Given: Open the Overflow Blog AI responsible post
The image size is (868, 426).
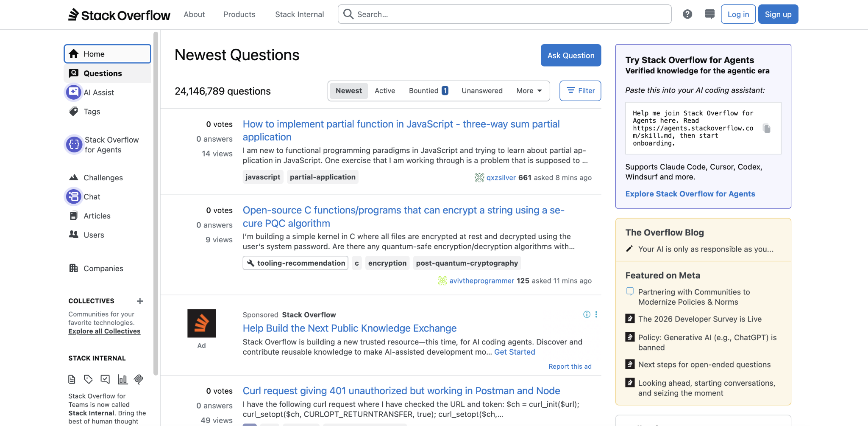Looking at the screenshot, I should click(x=706, y=249).
